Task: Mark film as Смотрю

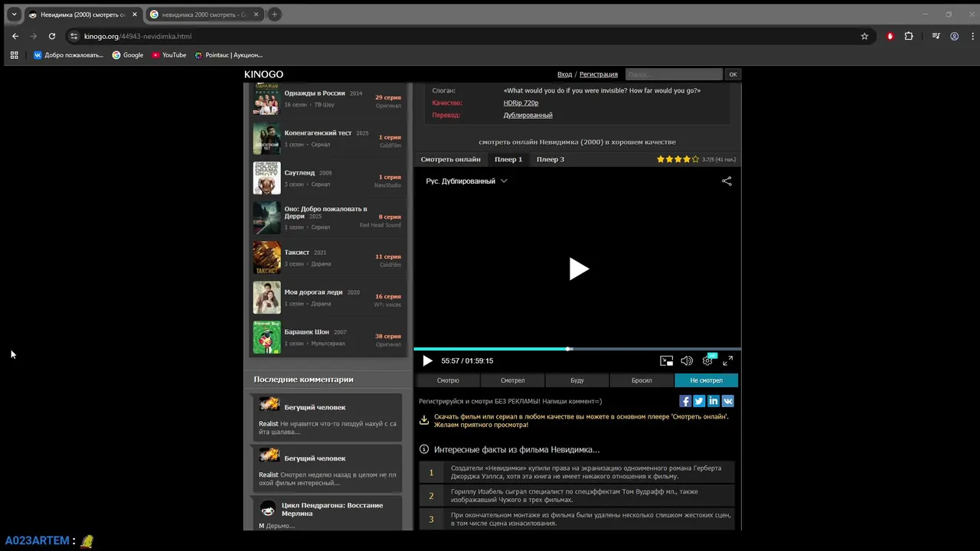Action: click(448, 380)
